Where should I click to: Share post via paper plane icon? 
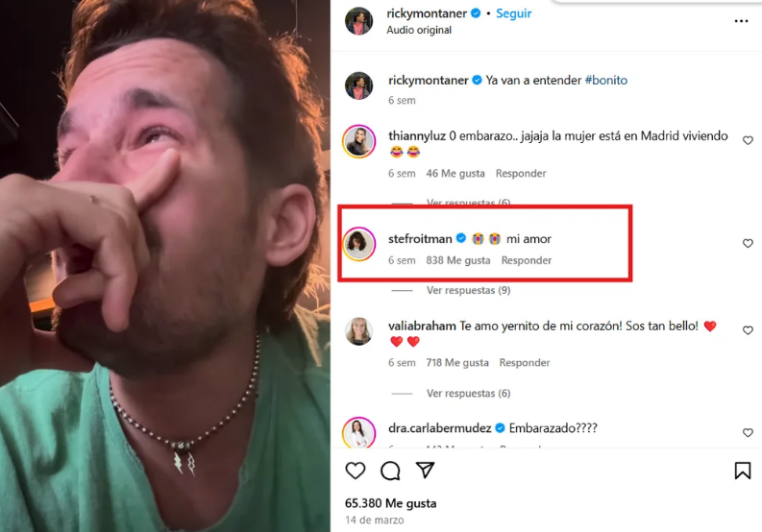pyautogui.click(x=426, y=470)
